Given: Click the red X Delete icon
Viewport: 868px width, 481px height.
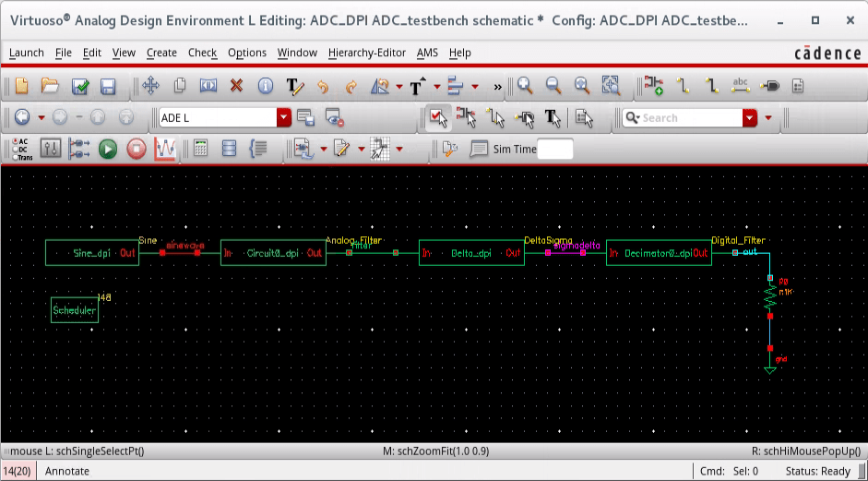Looking at the screenshot, I should [x=236, y=87].
